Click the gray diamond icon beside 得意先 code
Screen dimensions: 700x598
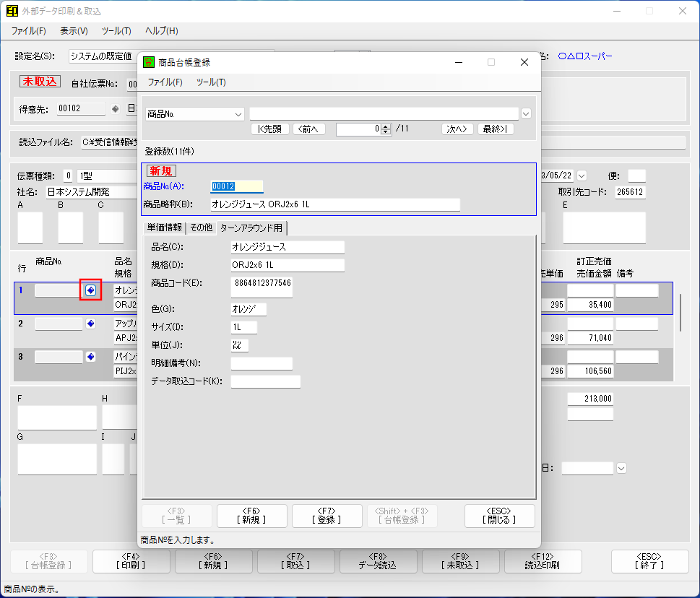[115, 109]
